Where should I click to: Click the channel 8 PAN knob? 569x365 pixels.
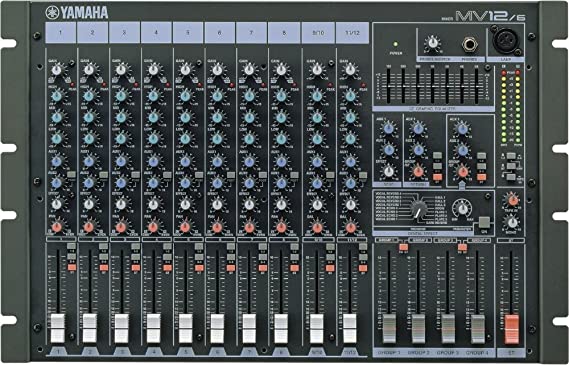pos(281,227)
